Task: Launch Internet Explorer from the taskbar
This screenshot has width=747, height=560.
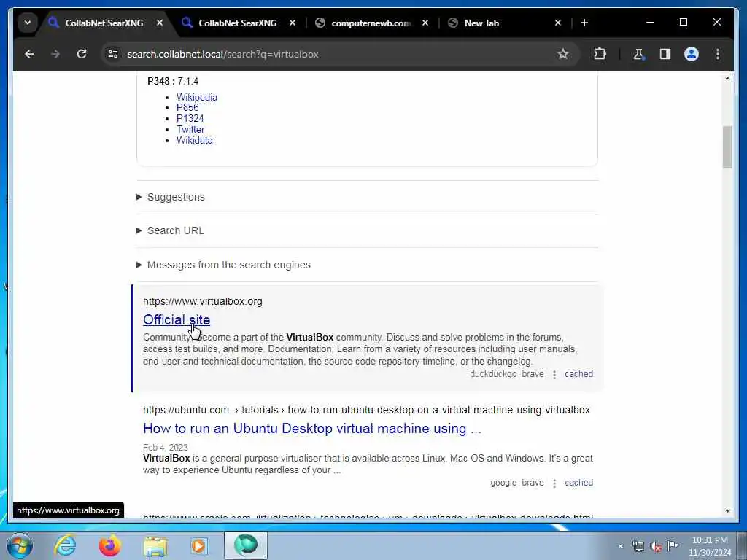Action: click(x=65, y=545)
